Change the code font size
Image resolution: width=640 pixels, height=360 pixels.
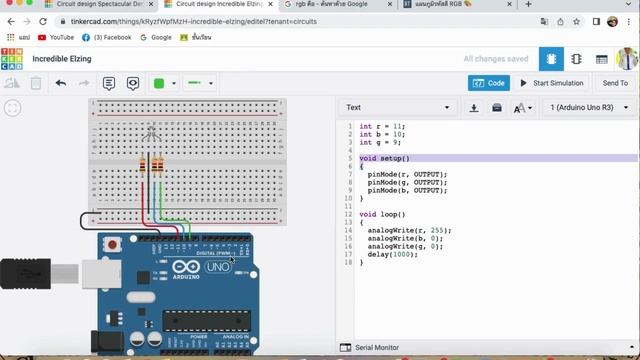pyautogui.click(x=522, y=108)
